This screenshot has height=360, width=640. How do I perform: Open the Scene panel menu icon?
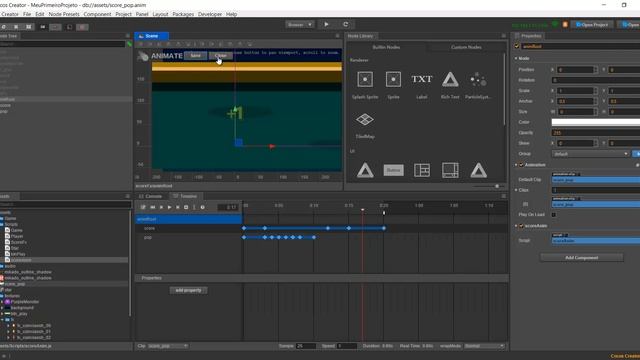pos(337,36)
